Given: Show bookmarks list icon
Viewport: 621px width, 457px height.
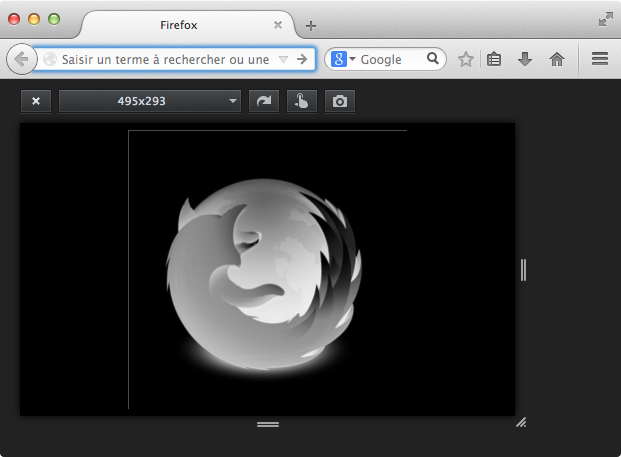Looking at the screenshot, I should tap(494, 59).
